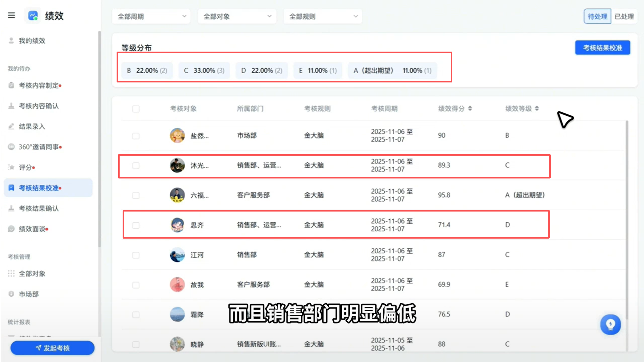Viewport: 644px width, 362px height.
Task: Open the 全部规则 dropdown
Action: pos(323,16)
